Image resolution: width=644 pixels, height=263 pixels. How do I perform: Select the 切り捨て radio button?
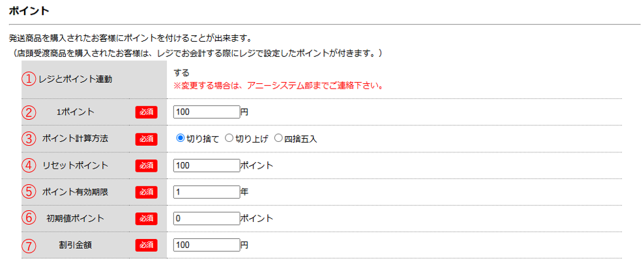tap(181, 139)
